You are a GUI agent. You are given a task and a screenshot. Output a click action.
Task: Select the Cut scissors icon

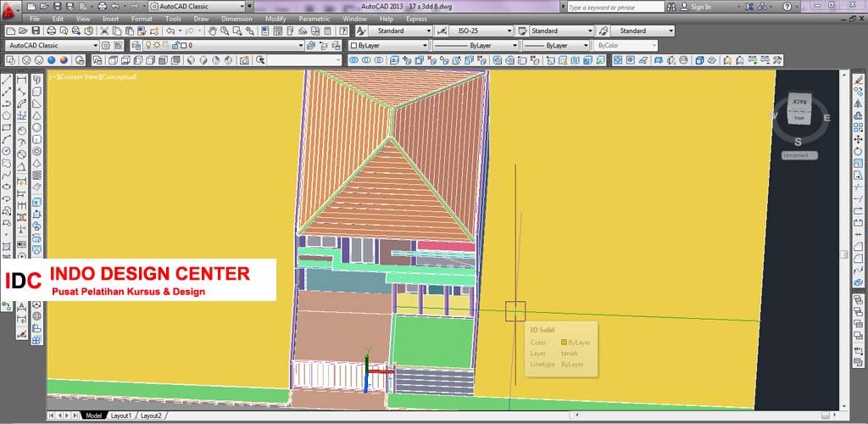pos(104,31)
